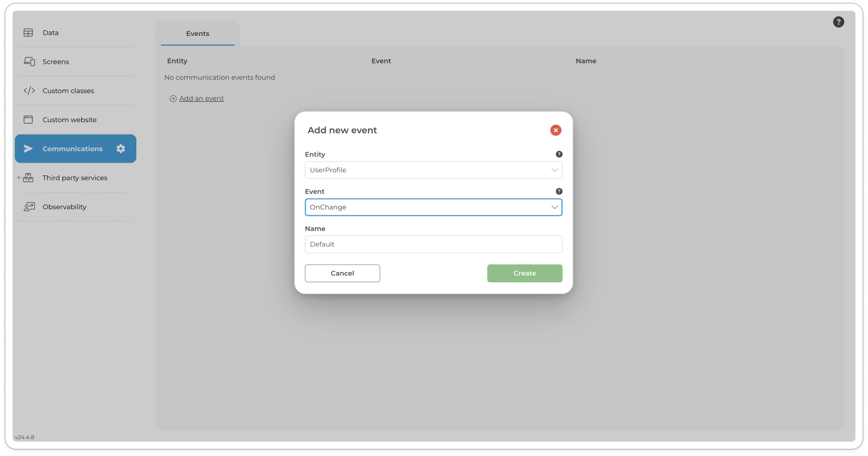
Task: Open the top-right help question mark
Action: coord(838,22)
